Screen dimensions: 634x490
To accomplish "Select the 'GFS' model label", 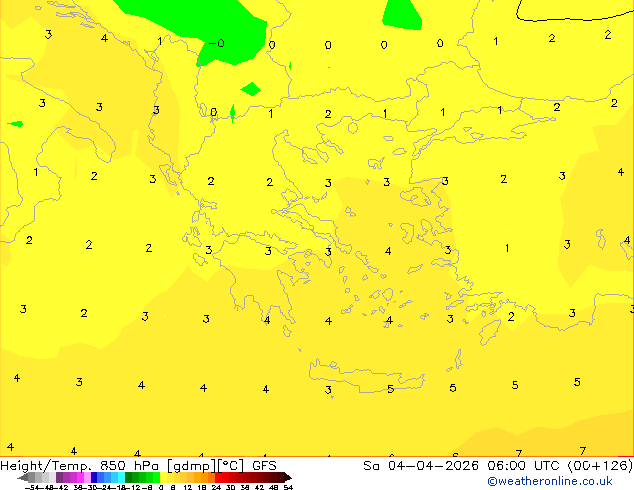I will [264, 466].
